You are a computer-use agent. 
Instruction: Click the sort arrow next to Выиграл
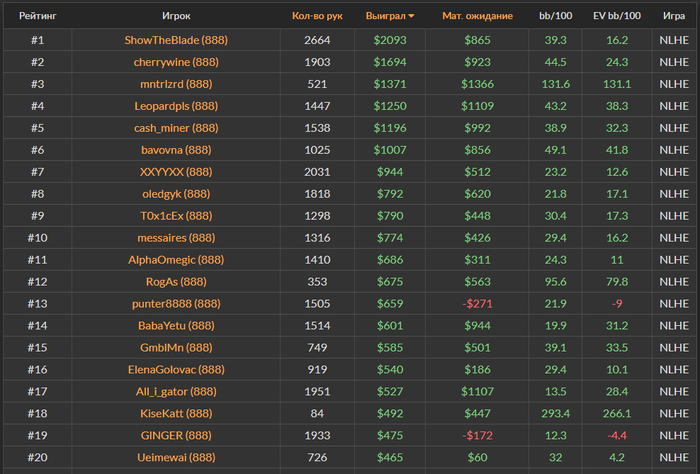411,16
